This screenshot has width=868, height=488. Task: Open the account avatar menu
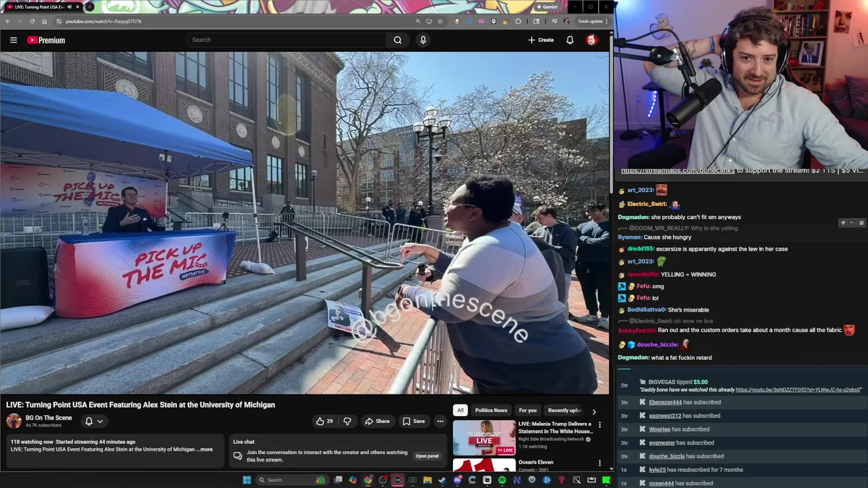(591, 40)
